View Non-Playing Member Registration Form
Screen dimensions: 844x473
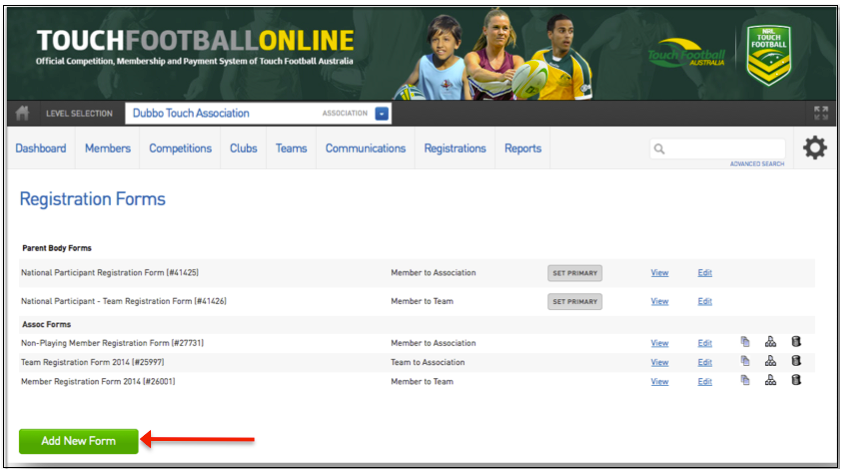[659, 343]
